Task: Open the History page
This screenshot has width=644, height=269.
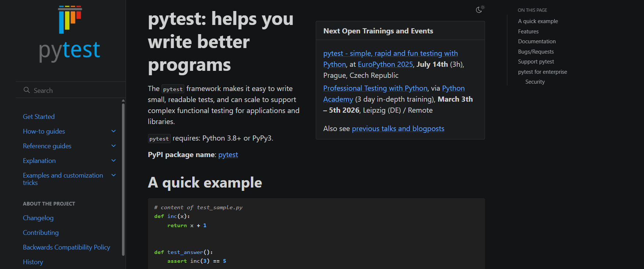Action: coord(33,262)
